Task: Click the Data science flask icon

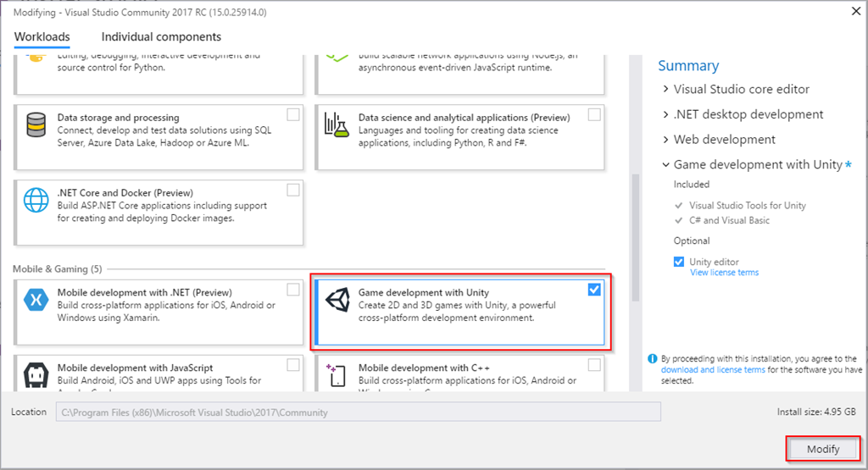Action: pyautogui.click(x=336, y=124)
